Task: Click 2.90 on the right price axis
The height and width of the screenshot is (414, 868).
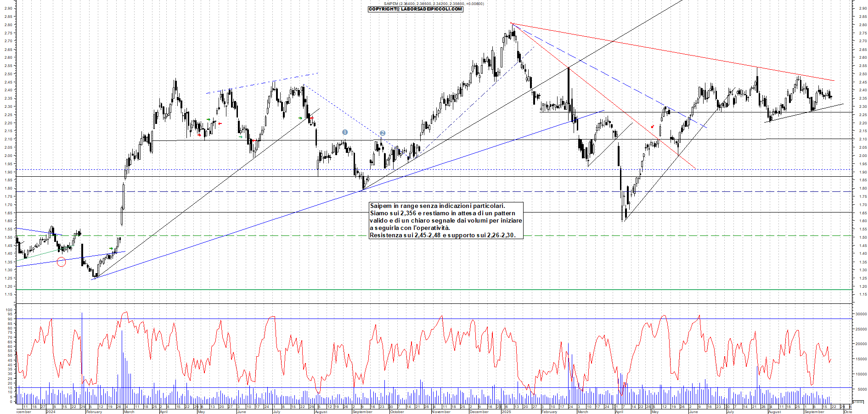Action: [x=862, y=8]
